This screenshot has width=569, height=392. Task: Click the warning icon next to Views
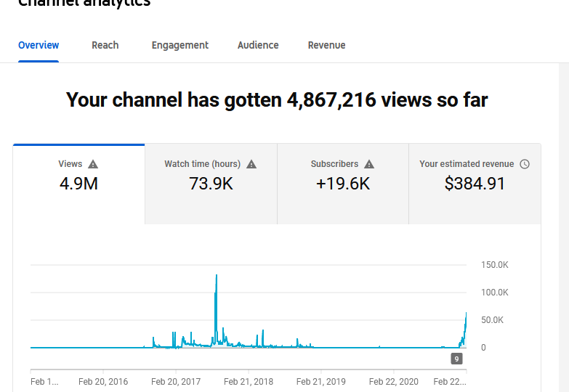point(93,164)
